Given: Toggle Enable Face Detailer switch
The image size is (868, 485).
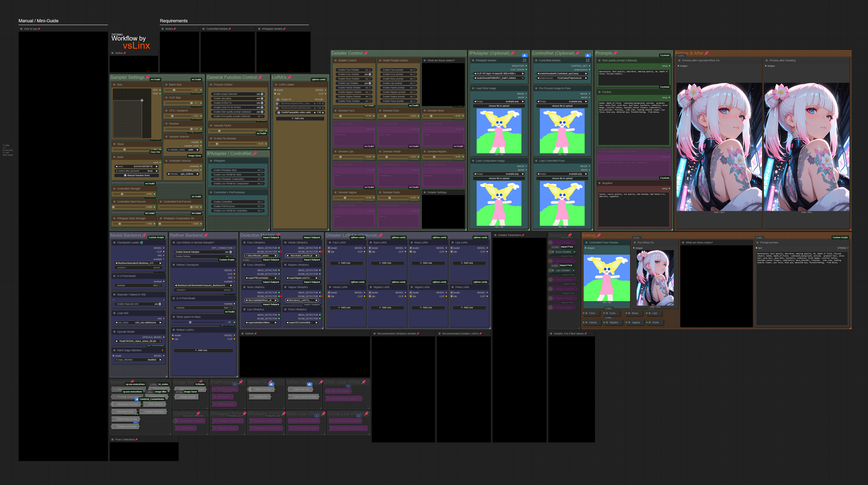Looking at the screenshot, I should [370, 70].
